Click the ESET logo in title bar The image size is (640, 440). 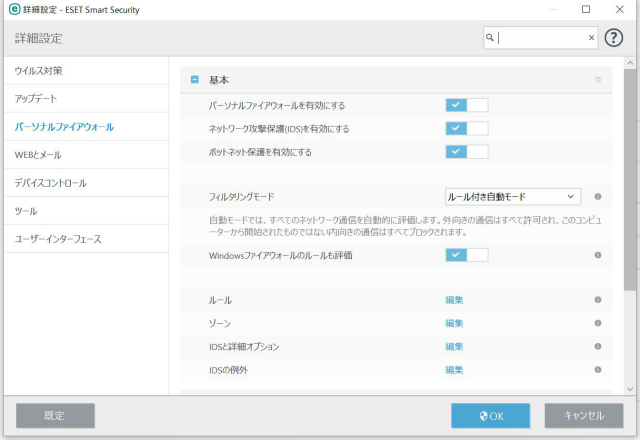pyautogui.click(x=15, y=9)
